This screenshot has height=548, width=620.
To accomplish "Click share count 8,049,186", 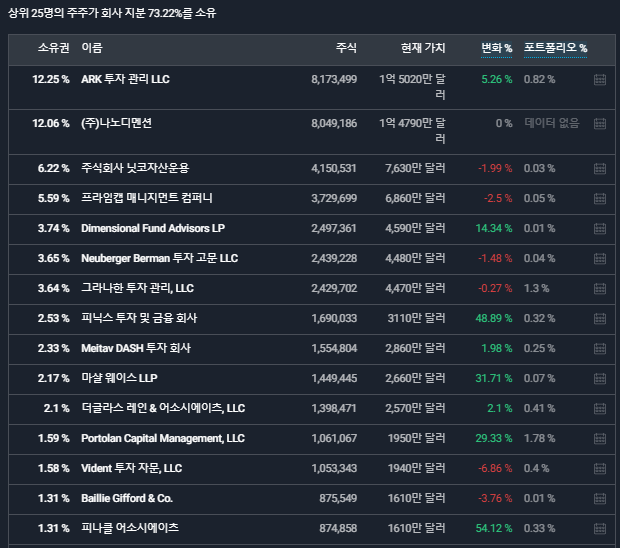I will click(334, 123).
